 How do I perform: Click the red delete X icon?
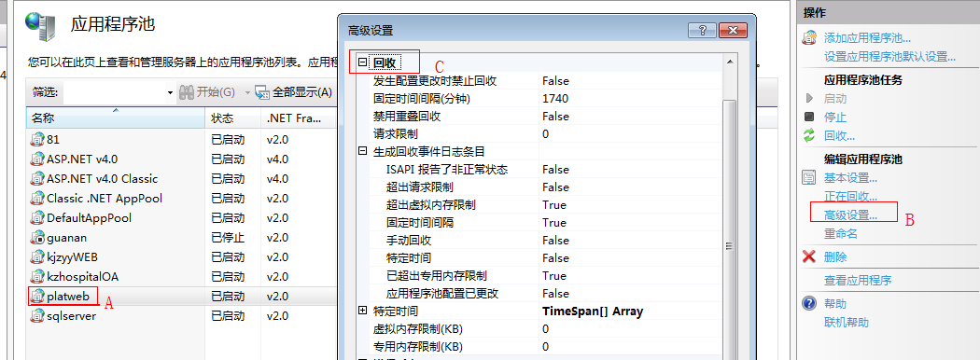tap(809, 256)
